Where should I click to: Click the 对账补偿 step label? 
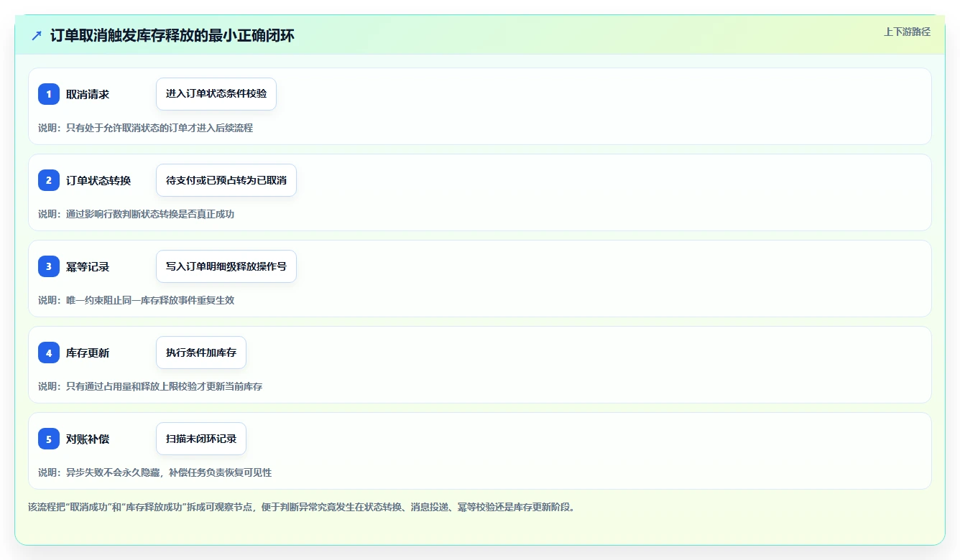pyautogui.click(x=88, y=439)
